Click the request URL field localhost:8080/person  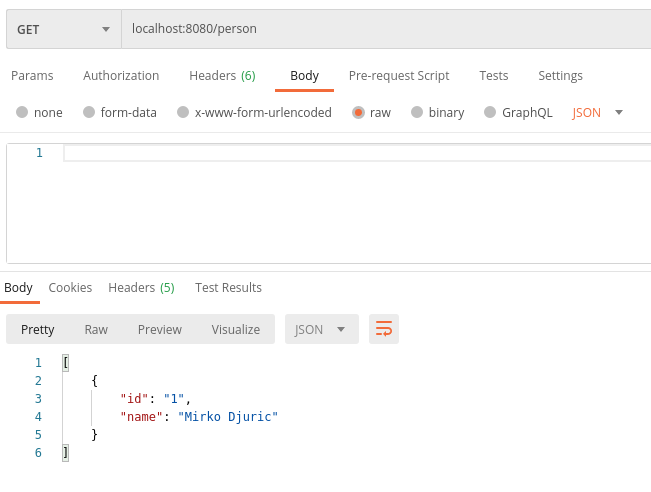[386, 29]
